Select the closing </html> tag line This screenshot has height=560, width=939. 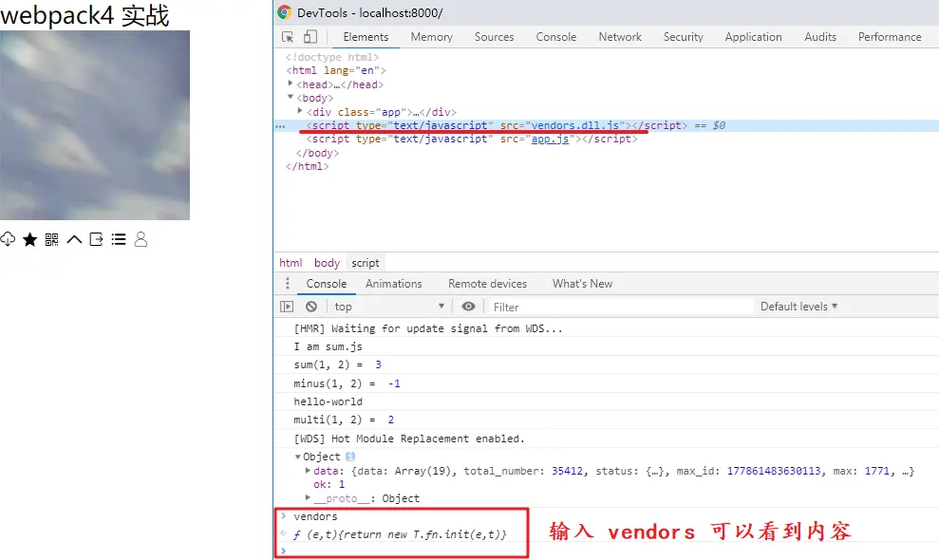(308, 166)
